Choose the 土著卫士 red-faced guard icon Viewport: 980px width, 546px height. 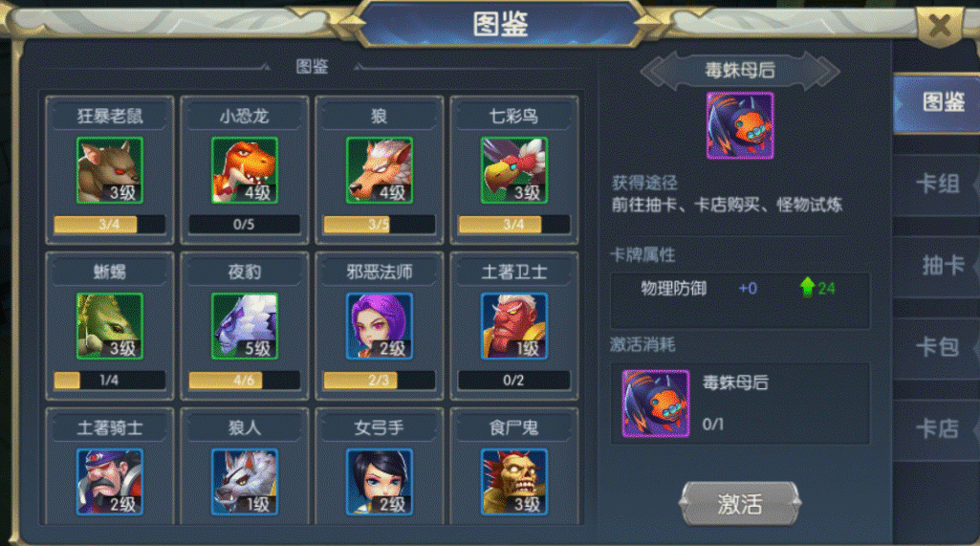click(x=514, y=326)
